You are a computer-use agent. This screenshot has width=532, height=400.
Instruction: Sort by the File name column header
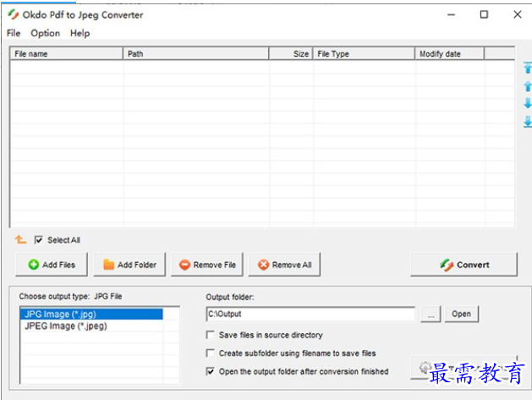pyautogui.click(x=67, y=53)
